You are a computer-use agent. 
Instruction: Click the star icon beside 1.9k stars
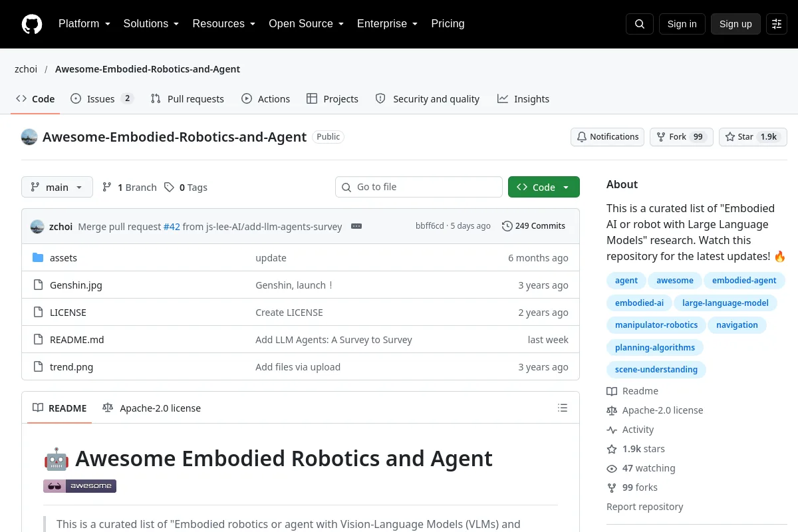612,449
